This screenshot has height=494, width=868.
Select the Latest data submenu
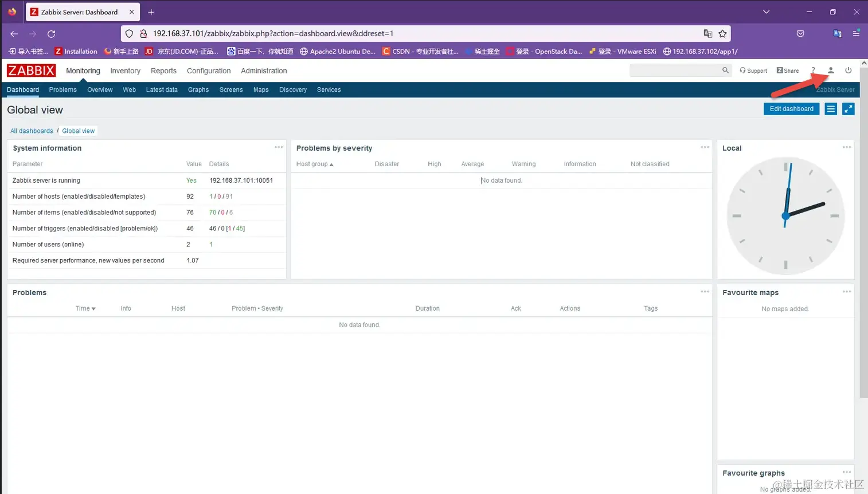pyautogui.click(x=162, y=90)
